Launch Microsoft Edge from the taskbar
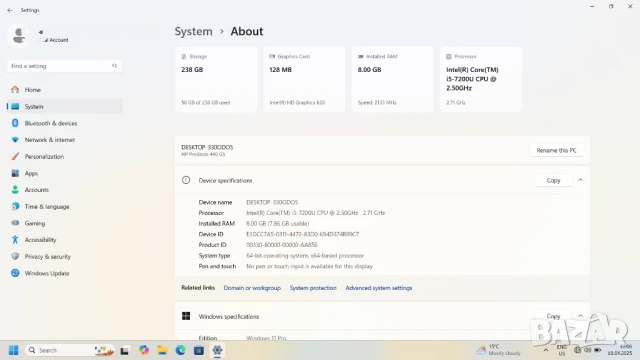The width and height of the screenshot is (640, 360). pyautogui.click(x=180, y=350)
